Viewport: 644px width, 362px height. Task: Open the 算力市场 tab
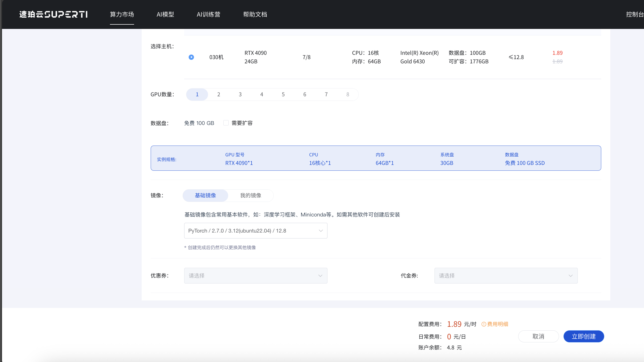(x=122, y=14)
